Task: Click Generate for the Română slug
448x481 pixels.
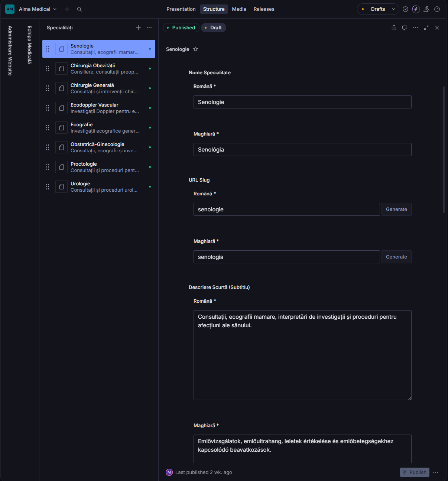Action: pos(396,209)
